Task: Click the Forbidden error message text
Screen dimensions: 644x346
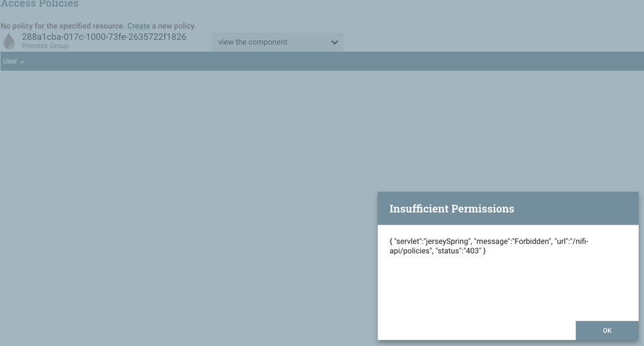Action: [488, 246]
